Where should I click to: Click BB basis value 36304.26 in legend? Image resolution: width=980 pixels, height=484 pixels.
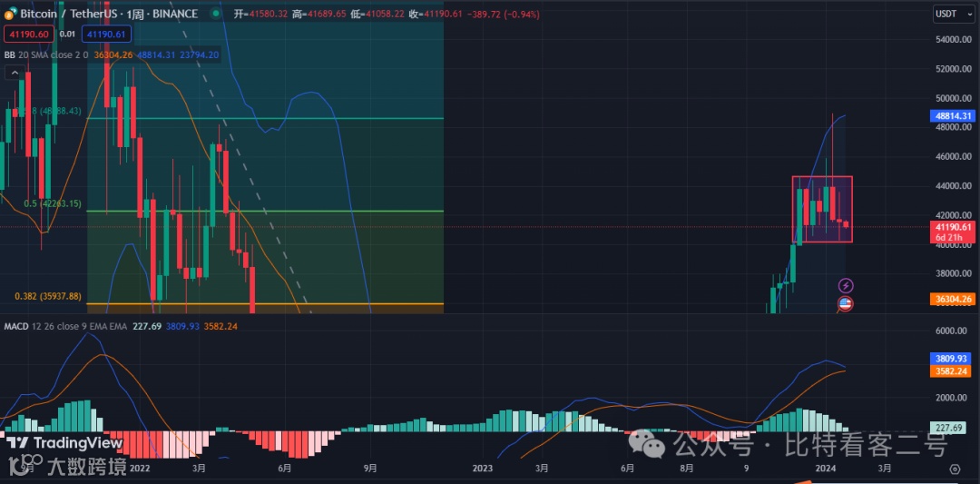pos(115,55)
